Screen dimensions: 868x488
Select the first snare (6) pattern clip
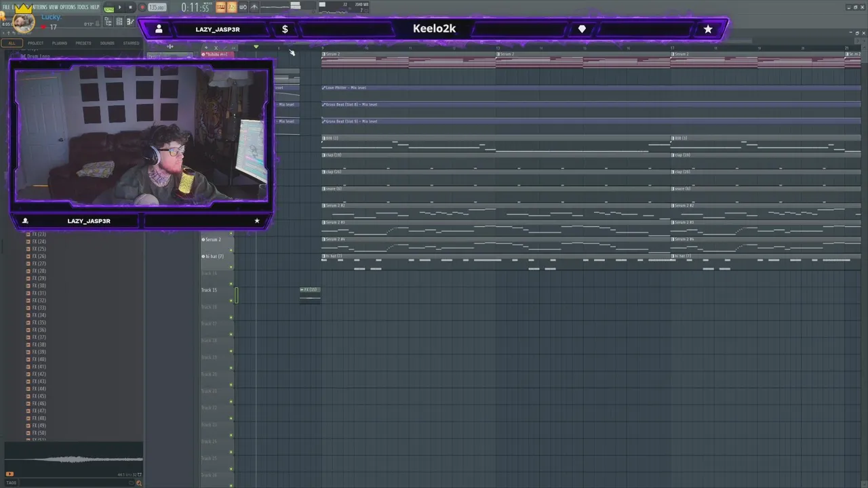tap(496, 194)
